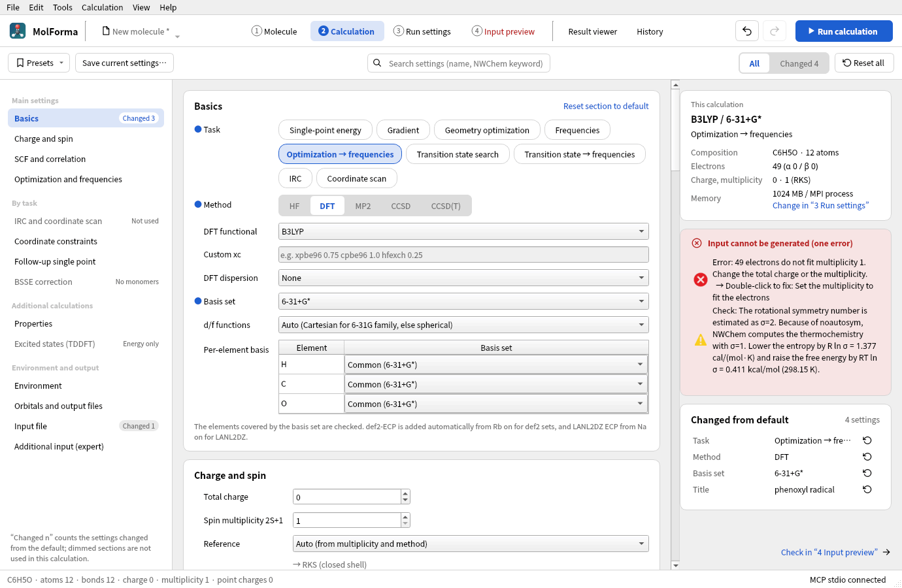Open the d/f functions dropdown
This screenshot has height=588, width=902.
463,325
